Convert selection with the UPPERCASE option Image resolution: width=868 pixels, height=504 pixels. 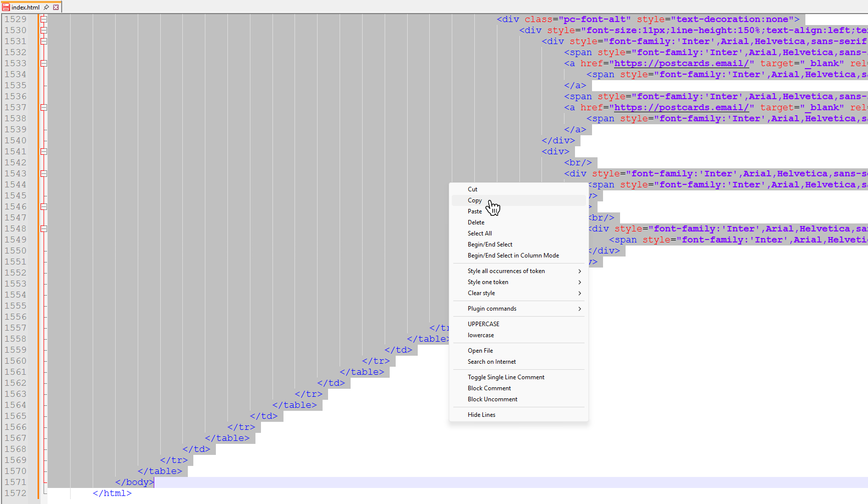point(519,324)
